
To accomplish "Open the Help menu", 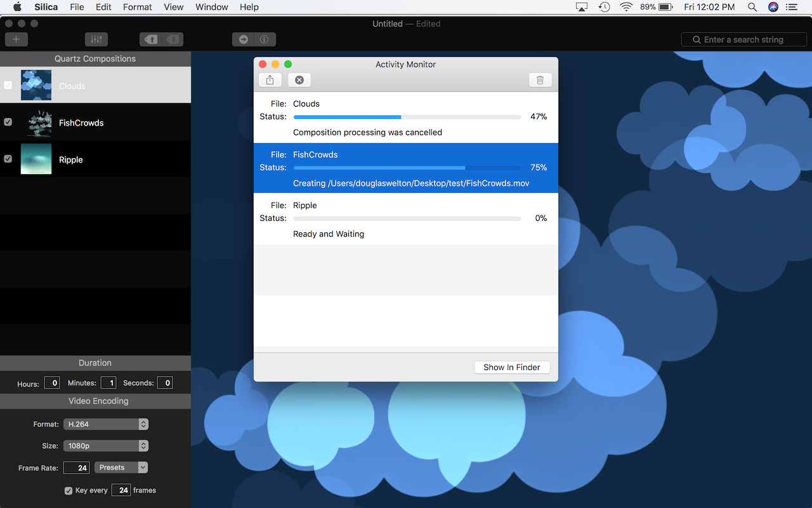I will (249, 7).
